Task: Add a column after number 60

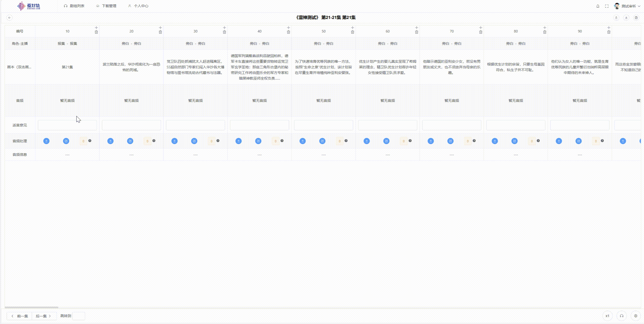Action: [x=417, y=28]
